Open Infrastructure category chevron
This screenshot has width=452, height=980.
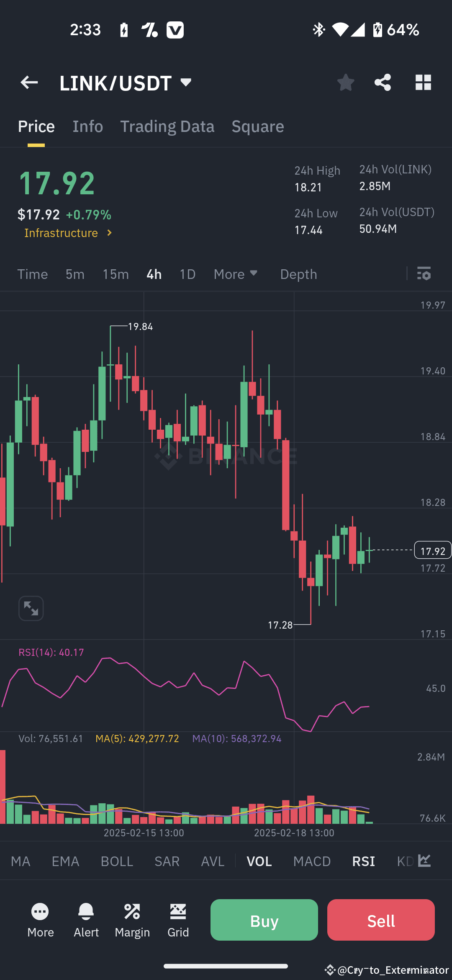pos(110,233)
